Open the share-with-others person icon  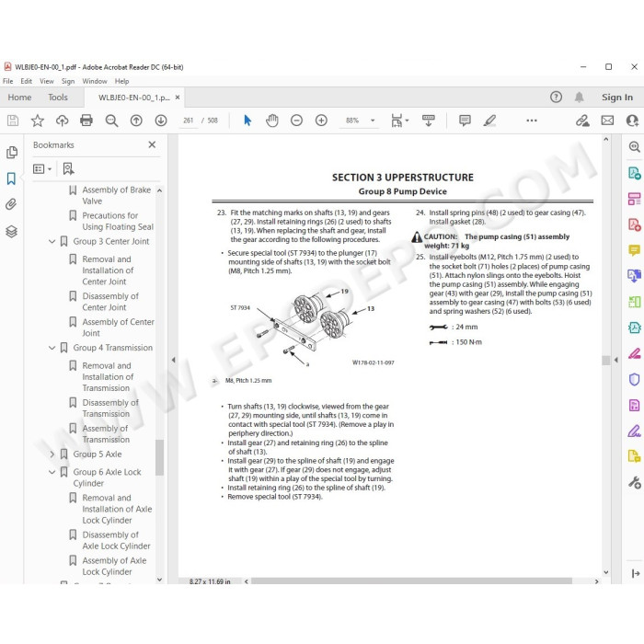[x=633, y=121]
